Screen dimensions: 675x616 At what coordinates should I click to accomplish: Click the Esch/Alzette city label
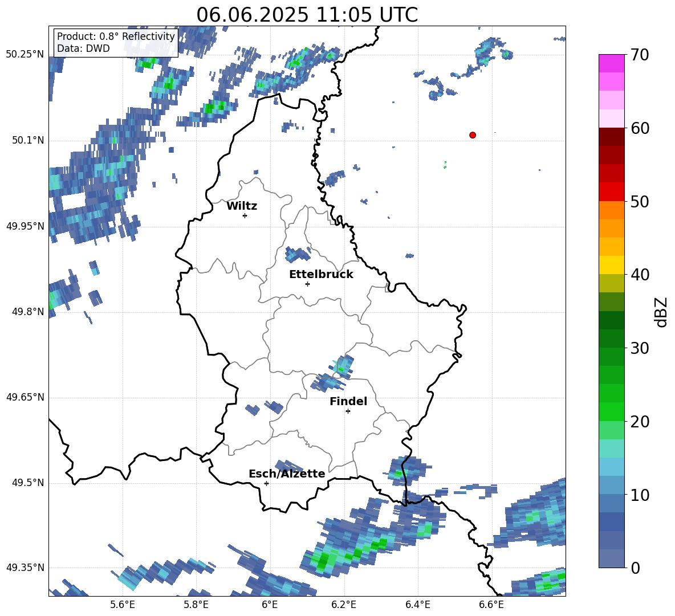pyautogui.click(x=287, y=474)
